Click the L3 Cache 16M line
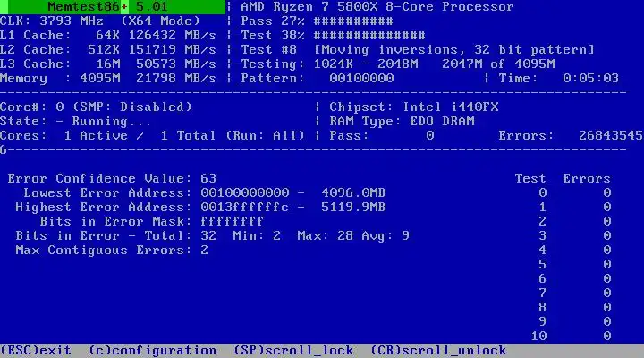Image resolution: width=644 pixels, height=358 pixels. coord(108,64)
